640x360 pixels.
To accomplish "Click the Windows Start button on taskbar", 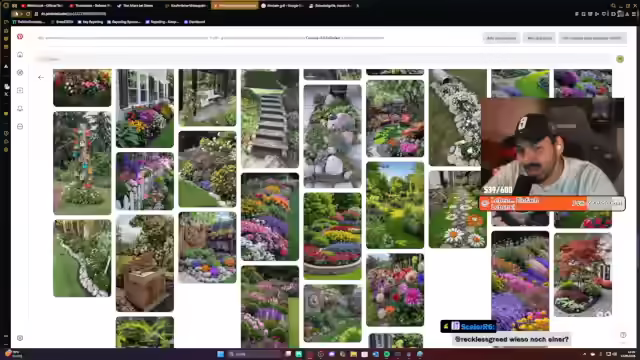I will (x=220, y=354).
